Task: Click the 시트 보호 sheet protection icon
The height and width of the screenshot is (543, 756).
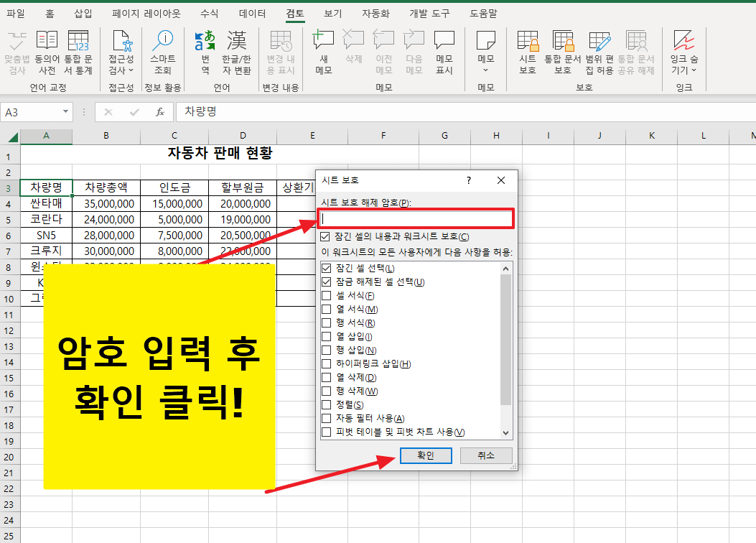Action: click(x=528, y=50)
